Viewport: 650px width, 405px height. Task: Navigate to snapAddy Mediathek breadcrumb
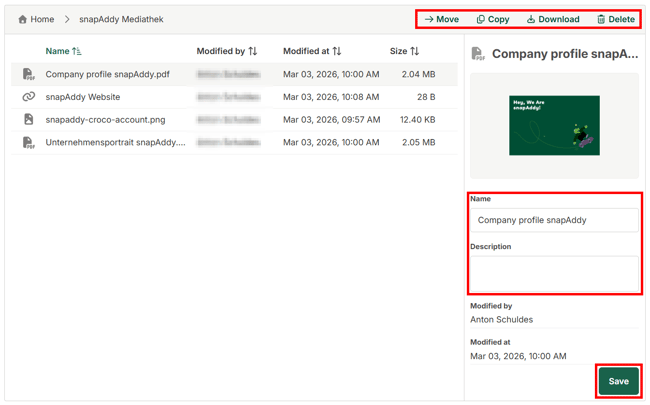121,19
